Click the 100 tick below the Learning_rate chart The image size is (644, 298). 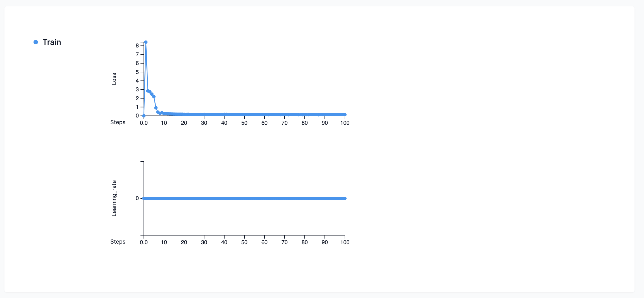tap(345, 242)
